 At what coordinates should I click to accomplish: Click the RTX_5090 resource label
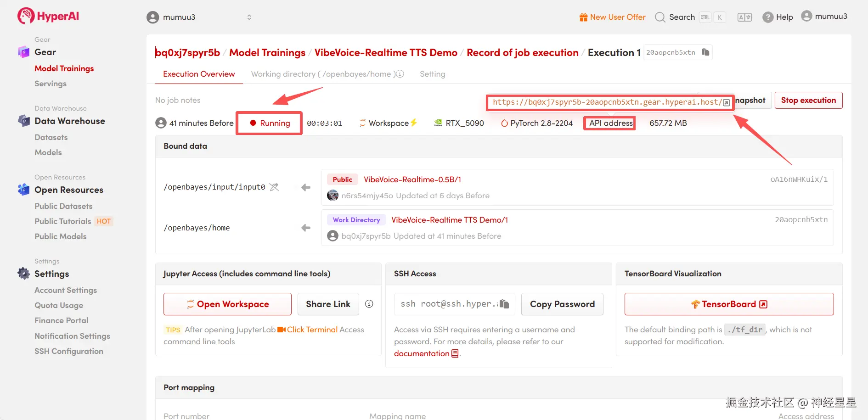pyautogui.click(x=465, y=123)
